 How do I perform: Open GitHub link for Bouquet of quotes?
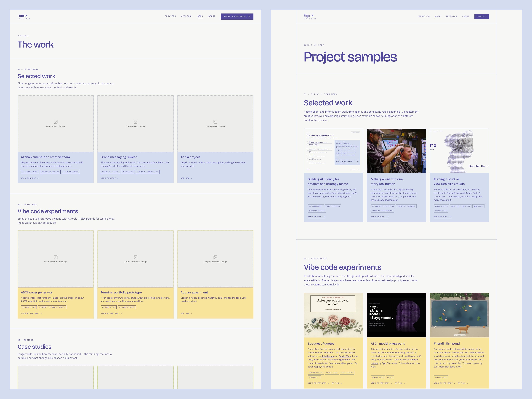click(337, 383)
